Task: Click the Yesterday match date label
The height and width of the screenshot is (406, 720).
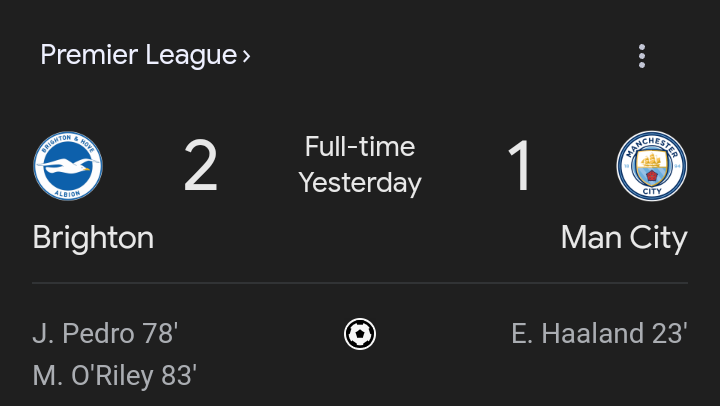Action: (x=360, y=183)
